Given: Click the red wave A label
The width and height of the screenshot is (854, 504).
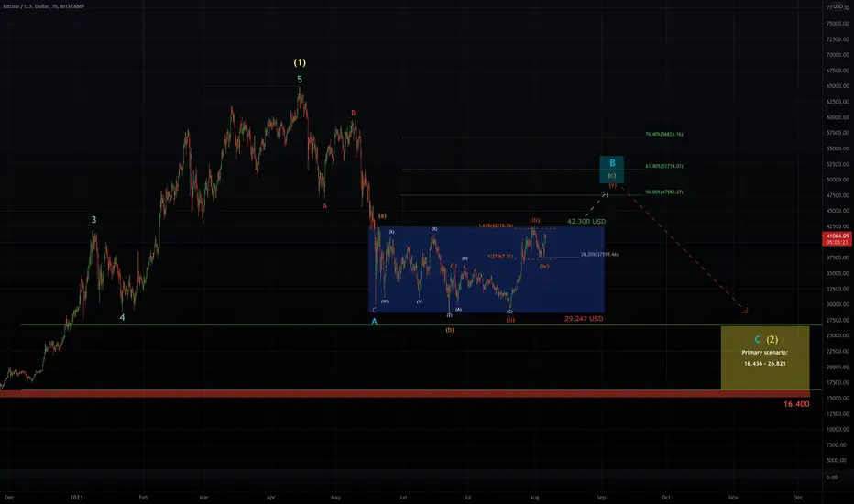Looking at the screenshot, I should [x=324, y=206].
